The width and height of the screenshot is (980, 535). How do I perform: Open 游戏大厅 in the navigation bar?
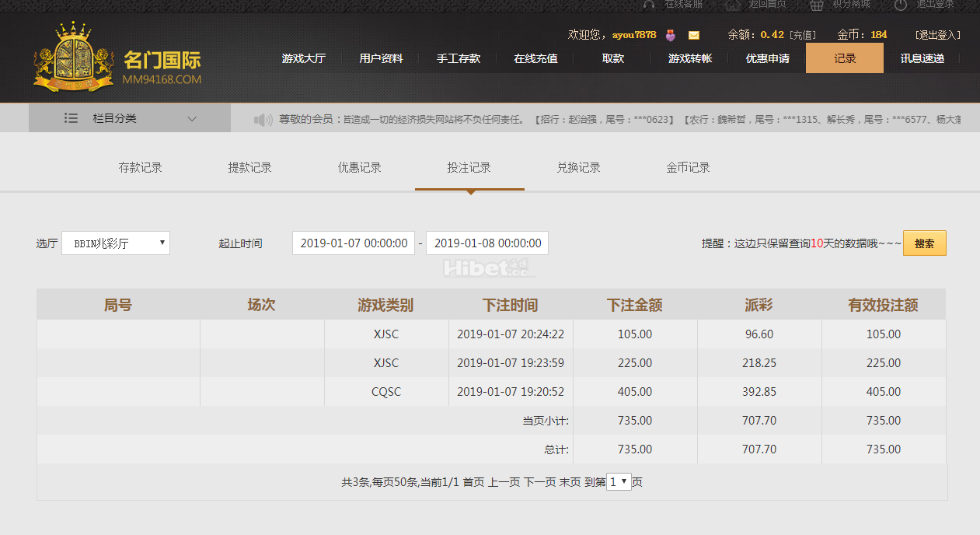tap(303, 58)
